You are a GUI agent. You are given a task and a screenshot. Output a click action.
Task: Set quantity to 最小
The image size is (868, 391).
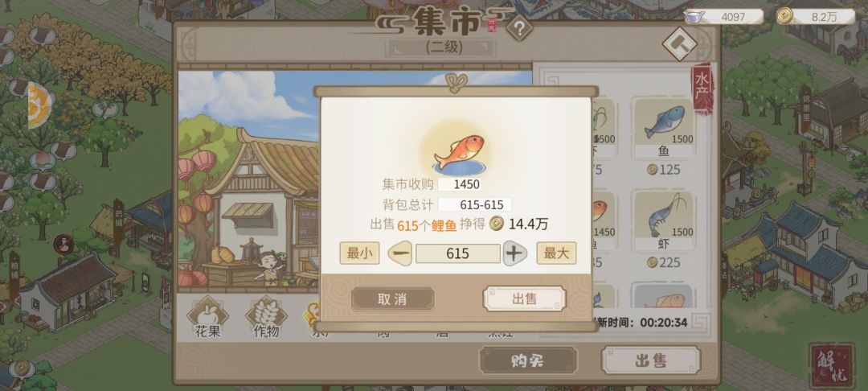[359, 253]
